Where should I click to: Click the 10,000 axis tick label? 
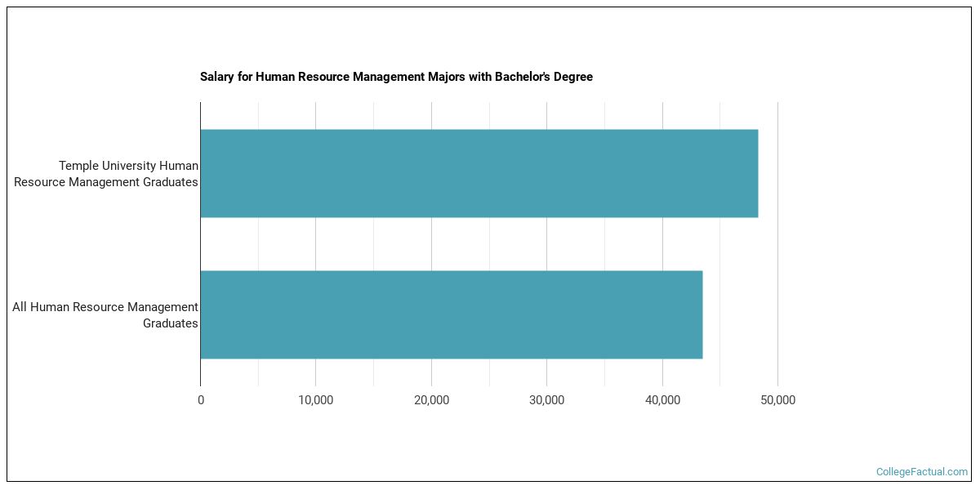(316, 400)
